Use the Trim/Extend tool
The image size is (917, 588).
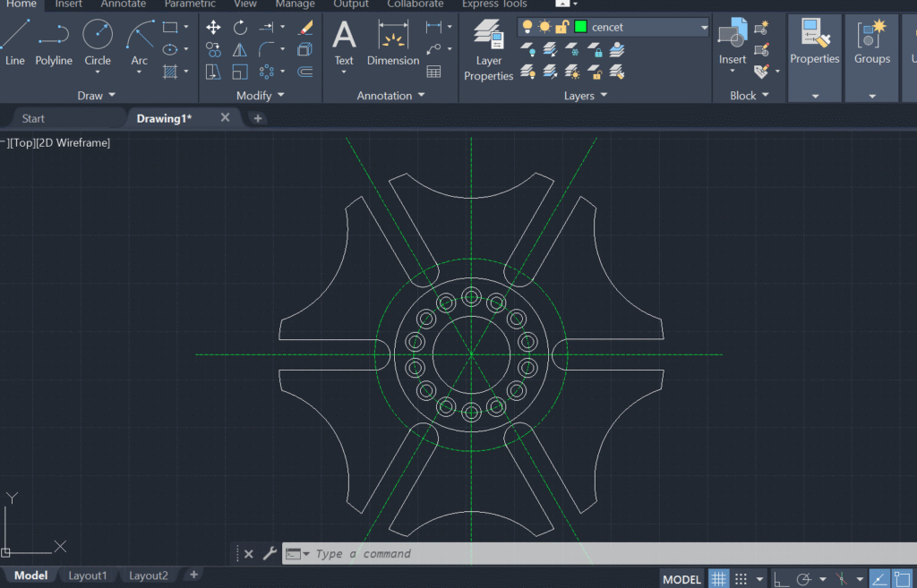[x=267, y=27]
